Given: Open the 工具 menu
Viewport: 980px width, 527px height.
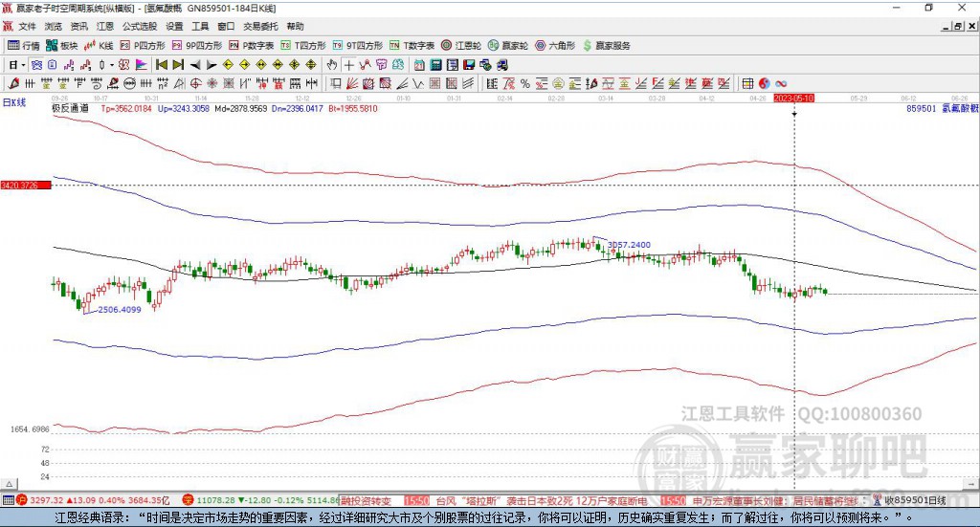Looking at the screenshot, I should pyautogui.click(x=200, y=26).
